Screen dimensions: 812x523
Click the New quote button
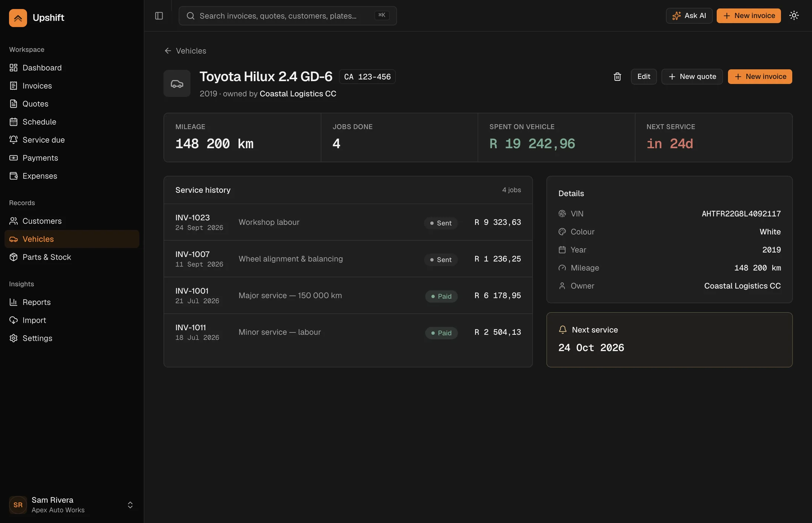pos(692,77)
